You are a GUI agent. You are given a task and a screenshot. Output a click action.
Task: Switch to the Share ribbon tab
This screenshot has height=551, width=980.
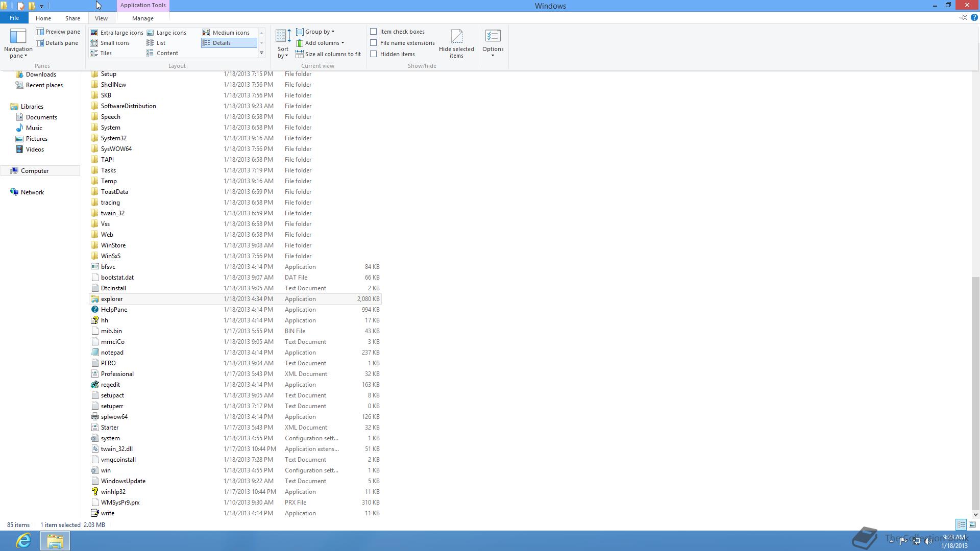pos(72,18)
